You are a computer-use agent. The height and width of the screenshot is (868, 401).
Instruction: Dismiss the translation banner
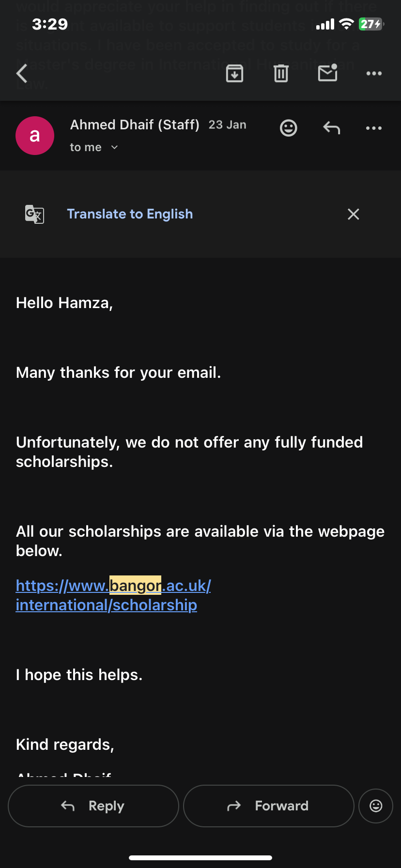point(354,214)
